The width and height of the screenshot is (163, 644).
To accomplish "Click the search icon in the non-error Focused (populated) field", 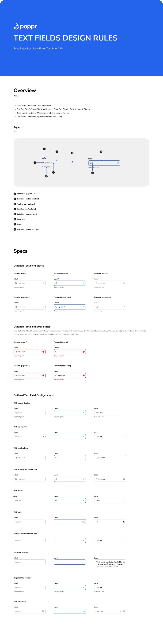I will click(56, 307).
